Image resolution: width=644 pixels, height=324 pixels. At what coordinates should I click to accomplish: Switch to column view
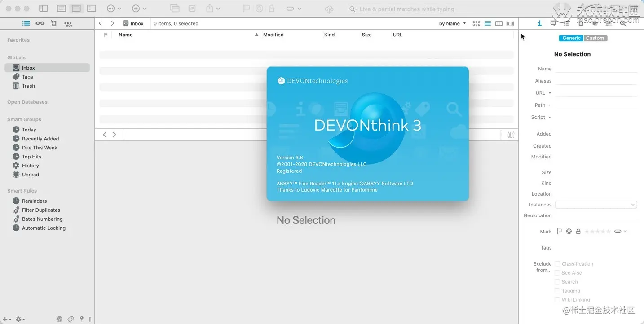tap(499, 23)
